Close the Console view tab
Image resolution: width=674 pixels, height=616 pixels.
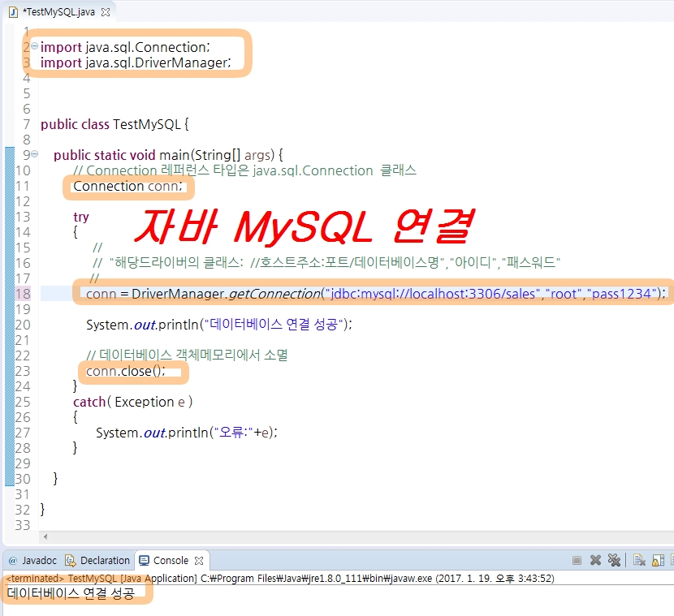coord(199,560)
